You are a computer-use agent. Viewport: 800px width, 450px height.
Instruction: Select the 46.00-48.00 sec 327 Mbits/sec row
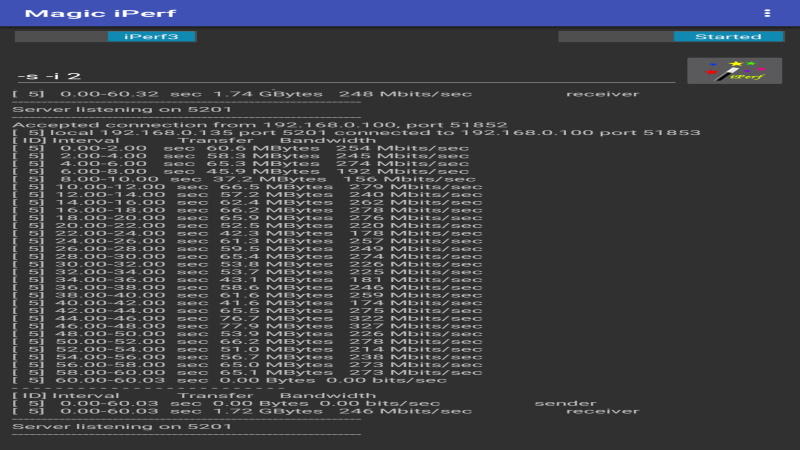[247, 326]
